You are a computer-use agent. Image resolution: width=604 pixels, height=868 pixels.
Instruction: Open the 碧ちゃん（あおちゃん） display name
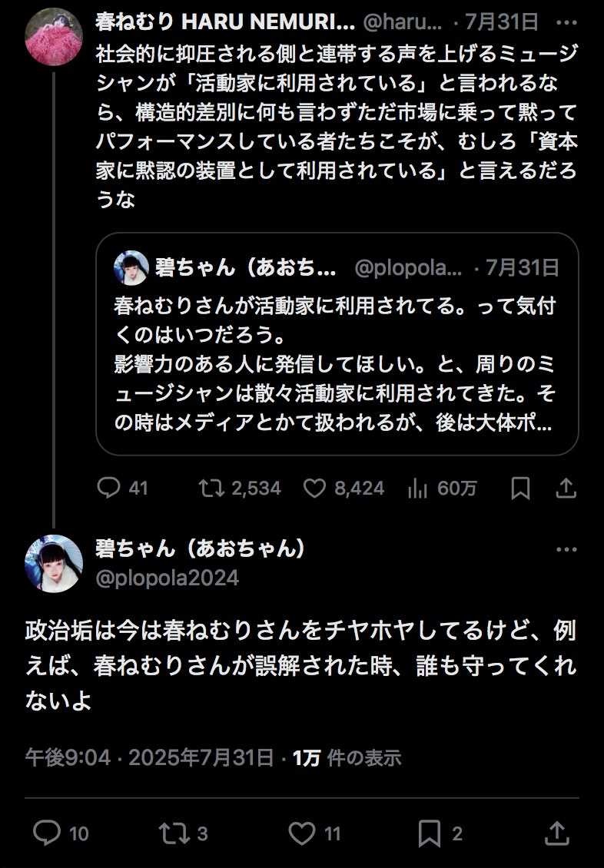[201, 548]
